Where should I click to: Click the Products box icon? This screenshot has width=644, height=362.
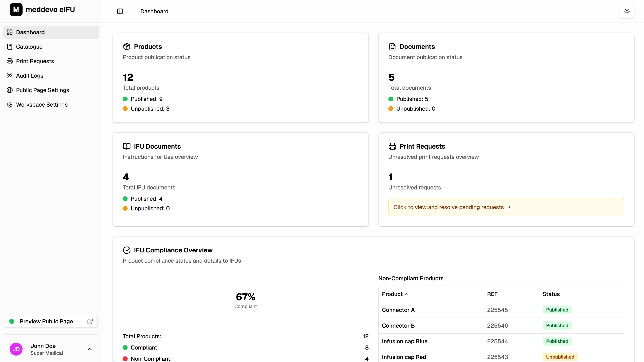click(x=127, y=47)
